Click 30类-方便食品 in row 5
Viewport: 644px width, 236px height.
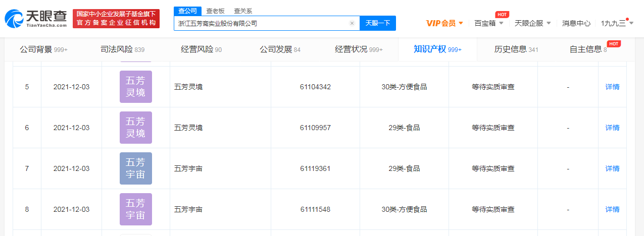pos(404,87)
